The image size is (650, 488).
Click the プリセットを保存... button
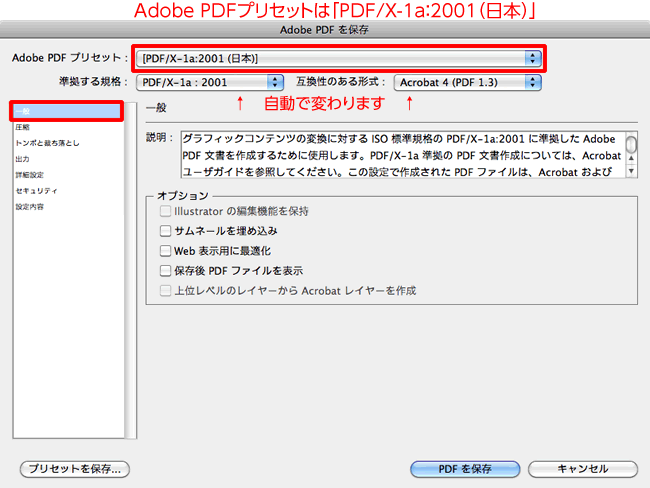click(x=75, y=469)
